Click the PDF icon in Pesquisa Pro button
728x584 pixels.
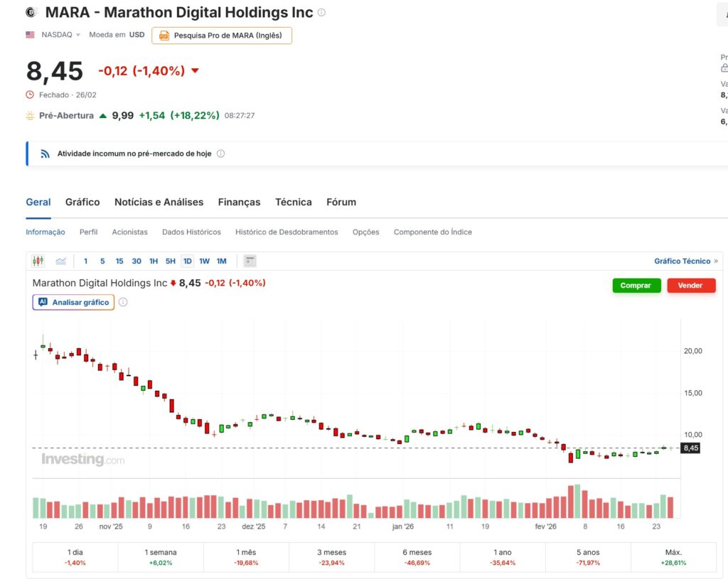point(164,36)
